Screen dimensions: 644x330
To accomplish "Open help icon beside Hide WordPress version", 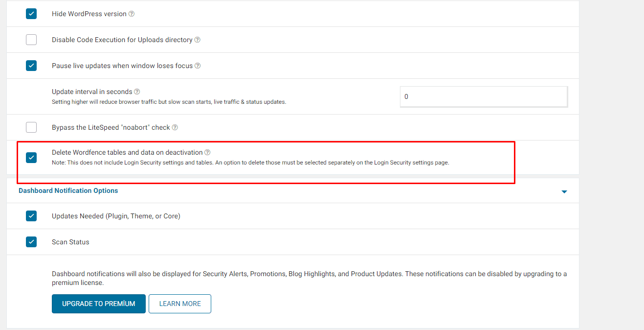I will point(132,14).
